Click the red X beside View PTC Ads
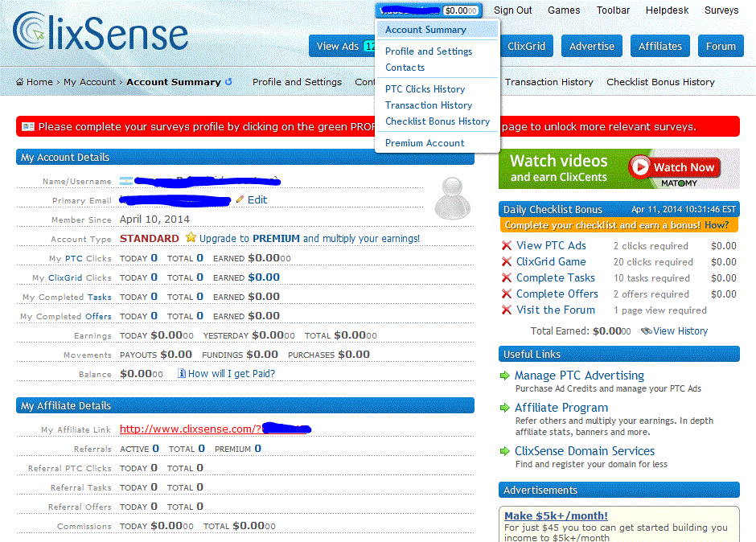Image resolution: width=756 pixels, height=542 pixels. 506,245
